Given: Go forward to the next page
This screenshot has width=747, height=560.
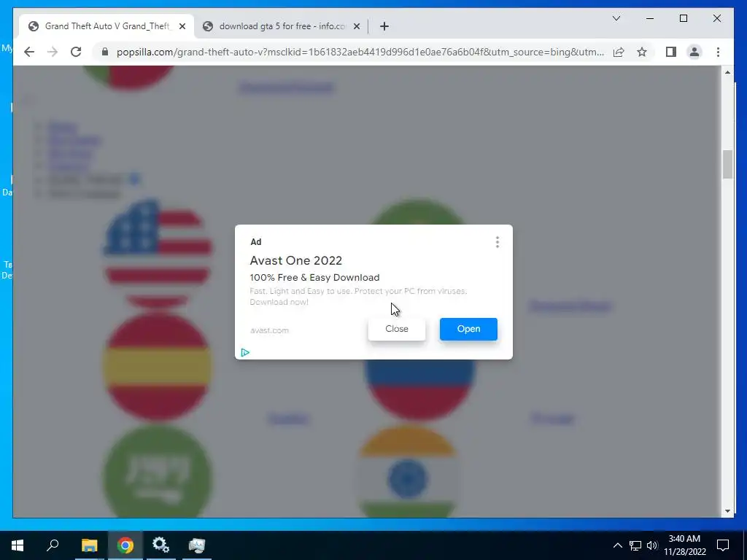Looking at the screenshot, I should coord(53,52).
